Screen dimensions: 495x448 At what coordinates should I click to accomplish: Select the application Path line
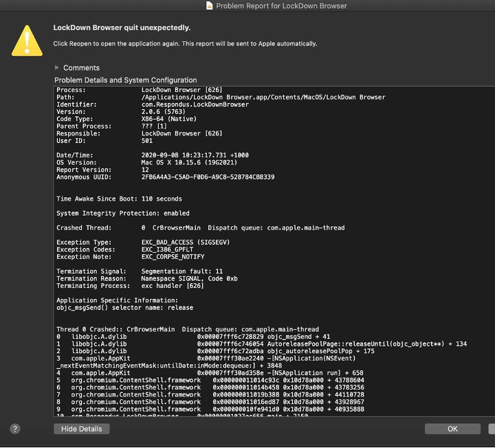click(x=221, y=97)
